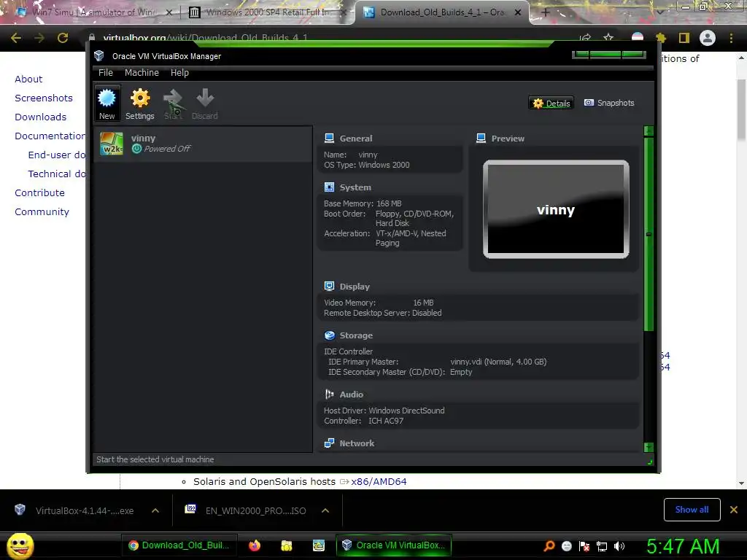Open the Storage section header
This screenshot has width=747, height=560.
[x=356, y=335]
